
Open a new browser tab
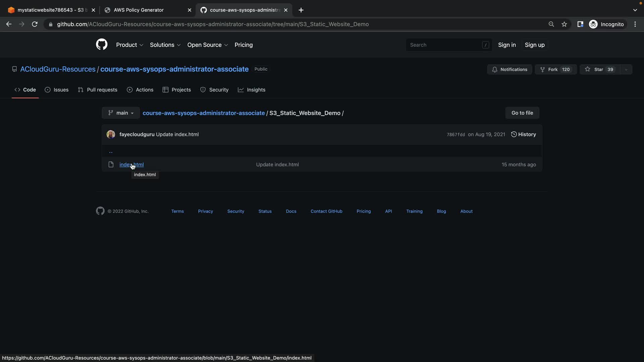pos(301,10)
